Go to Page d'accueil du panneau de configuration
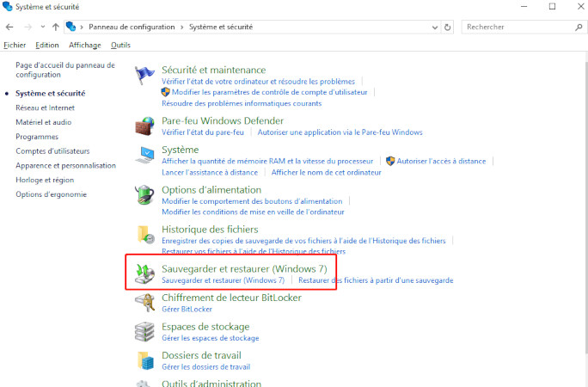 pos(65,70)
